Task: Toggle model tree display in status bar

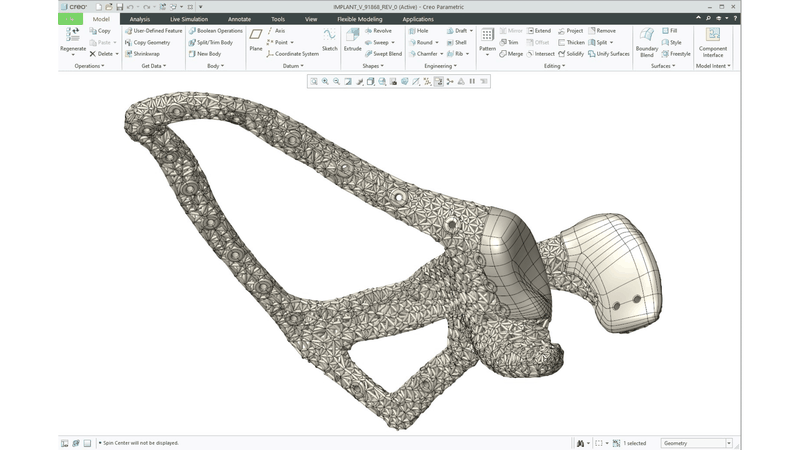Action: (65, 443)
